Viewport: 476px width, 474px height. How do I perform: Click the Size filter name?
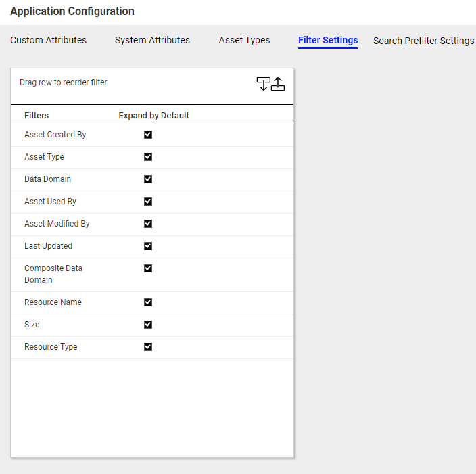click(32, 325)
